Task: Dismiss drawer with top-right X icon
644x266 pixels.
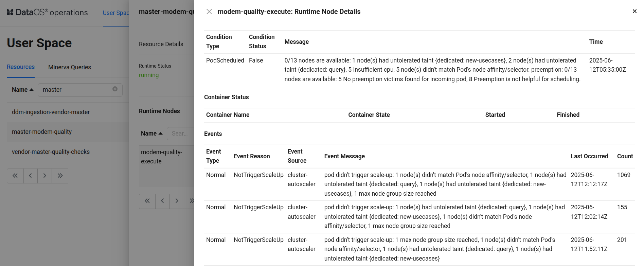Action: (634, 11)
